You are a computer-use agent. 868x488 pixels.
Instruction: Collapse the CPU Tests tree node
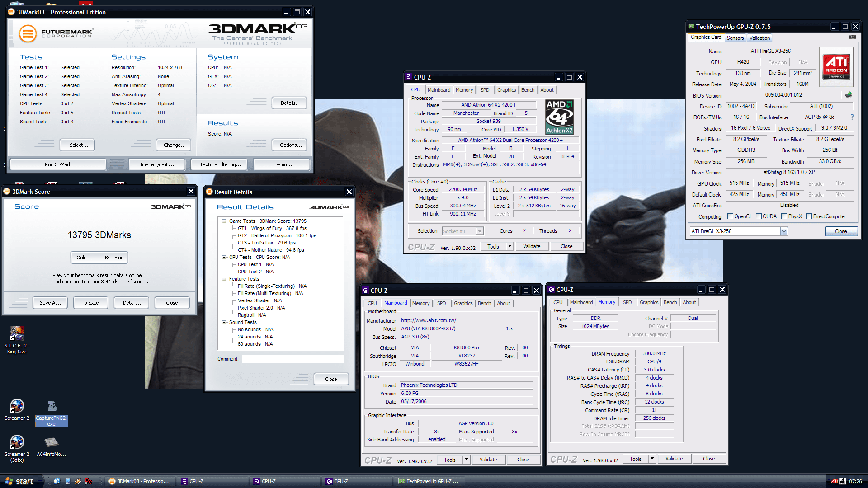pos(224,257)
